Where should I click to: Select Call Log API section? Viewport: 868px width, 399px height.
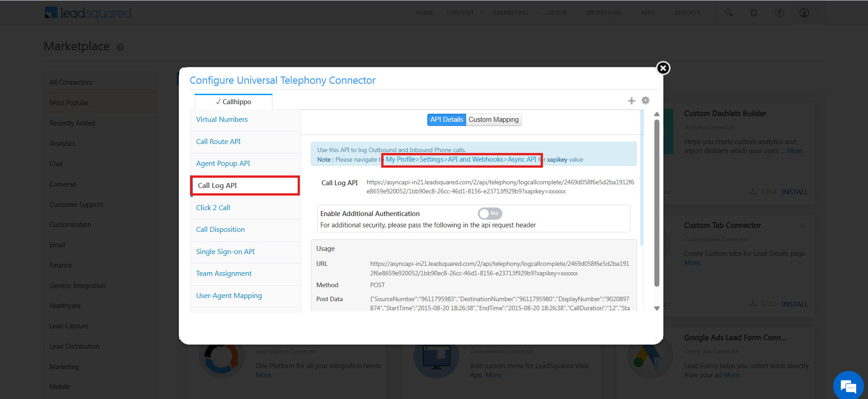pos(245,186)
